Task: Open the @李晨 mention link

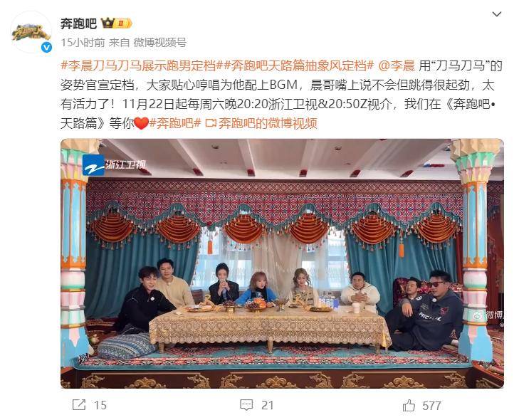Action: pos(397,65)
